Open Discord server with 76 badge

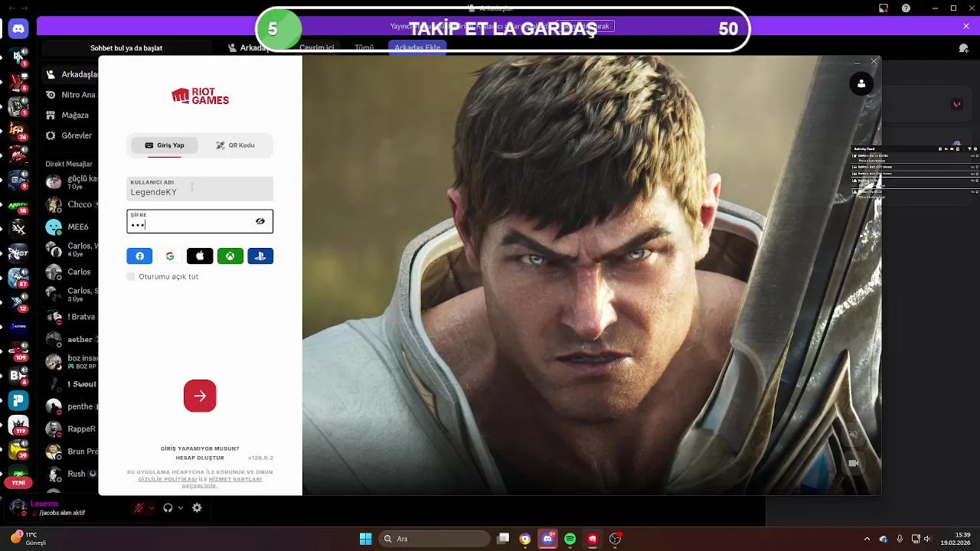18,130
